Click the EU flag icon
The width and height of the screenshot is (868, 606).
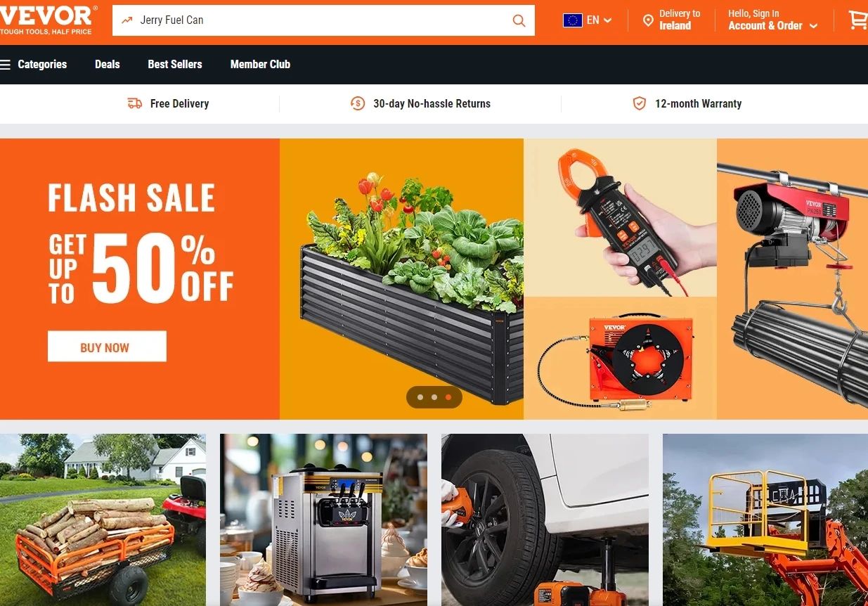coord(572,20)
